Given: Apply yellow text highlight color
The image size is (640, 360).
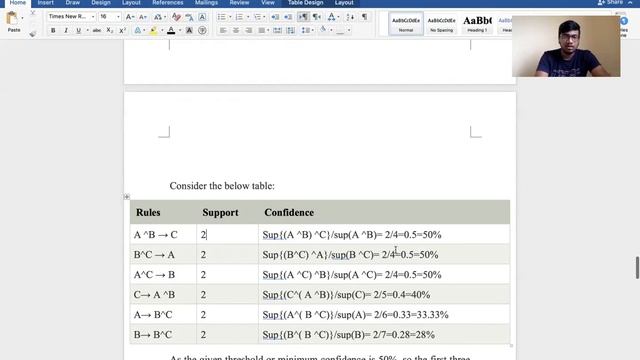Looking at the screenshot, I should pyautogui.click(x=153, y=30).
